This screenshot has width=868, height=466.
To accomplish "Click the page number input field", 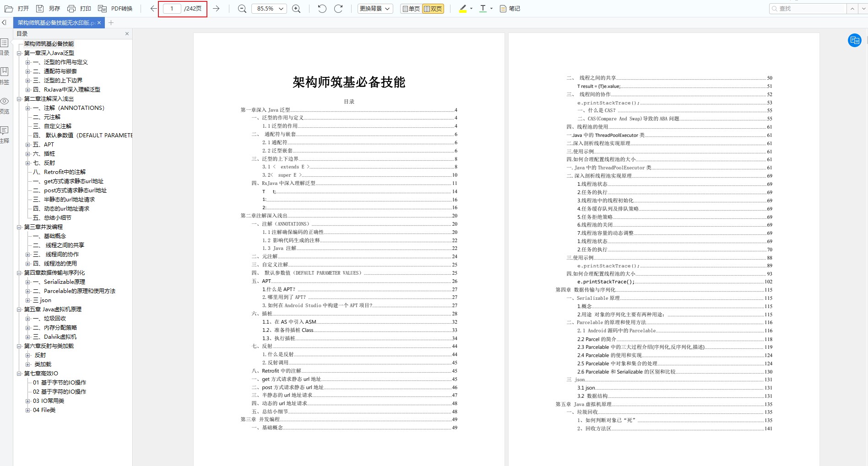I will [172, 8].
